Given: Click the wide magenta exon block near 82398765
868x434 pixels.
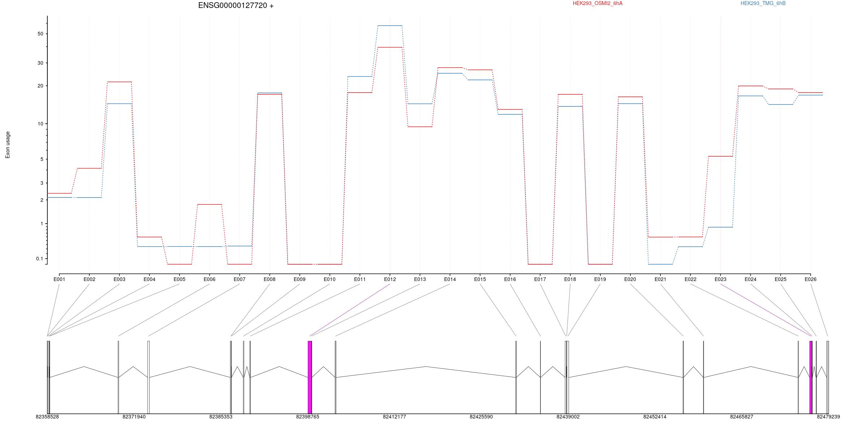Looking at the screenshot, I should tap(310, 377).
